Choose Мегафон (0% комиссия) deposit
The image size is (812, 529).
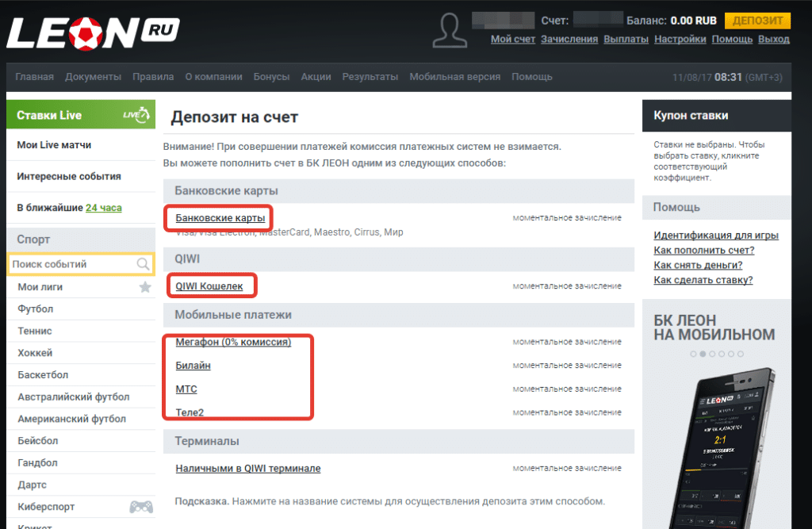pyautogui.click(x=233, y=342)
